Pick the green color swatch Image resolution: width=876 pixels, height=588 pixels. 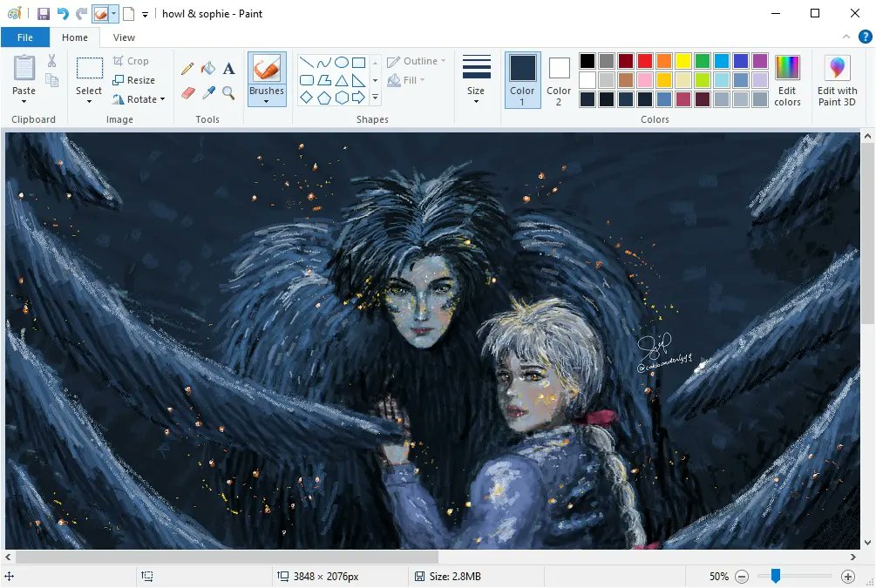(703, 60)
